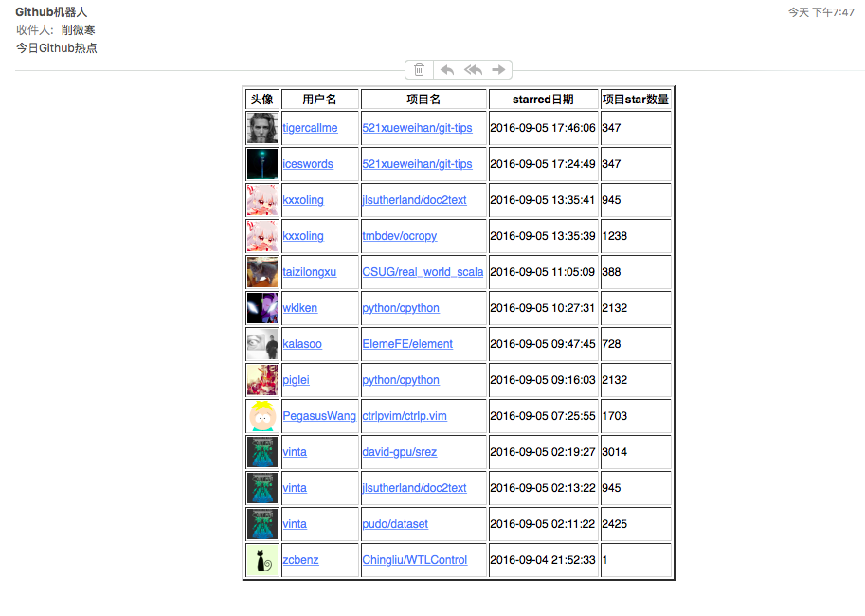Select the star count 1238
This screenshot has width=865, height=616.
click(615, 236)
